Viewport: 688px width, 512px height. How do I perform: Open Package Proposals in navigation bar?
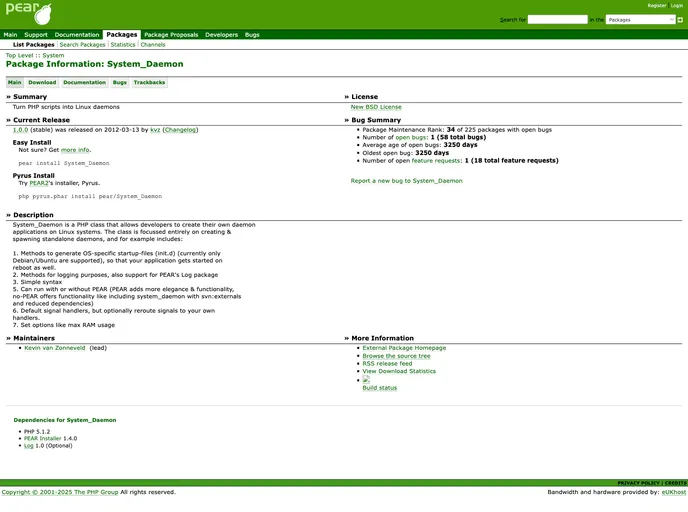click(171, 35)
